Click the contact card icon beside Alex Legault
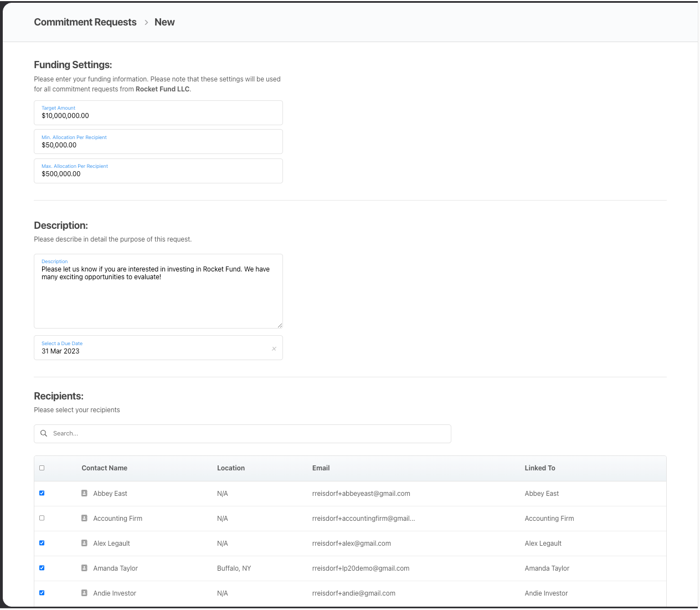Image resolution: width=700 pixels, height=610 pixels. (x=84, y=543)
